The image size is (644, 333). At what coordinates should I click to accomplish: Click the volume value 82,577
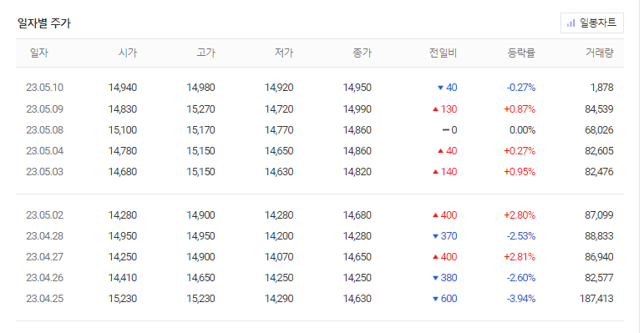[599, 278]
